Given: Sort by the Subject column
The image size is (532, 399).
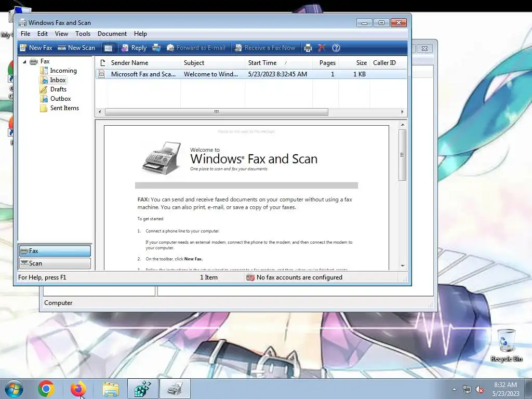Looking at the screenshot, I should (212, 63).
